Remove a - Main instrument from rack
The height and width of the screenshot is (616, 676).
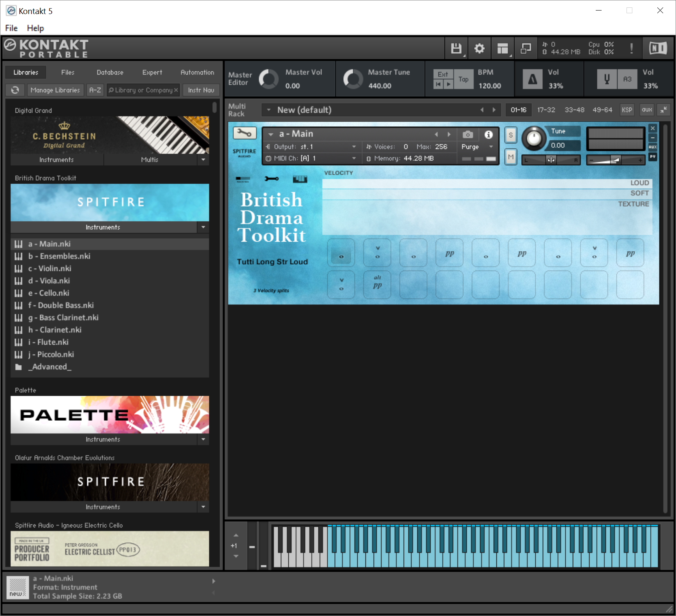click(653, 128)
